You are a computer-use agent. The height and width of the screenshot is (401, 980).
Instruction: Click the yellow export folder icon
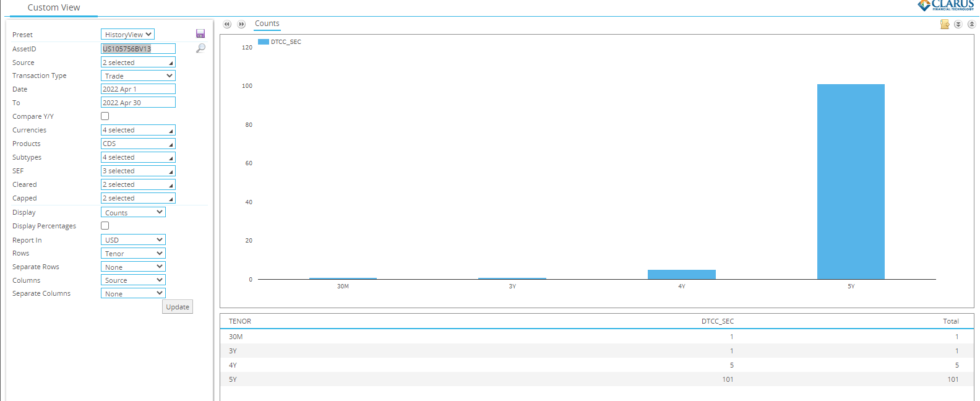click(x=945, y=24)
